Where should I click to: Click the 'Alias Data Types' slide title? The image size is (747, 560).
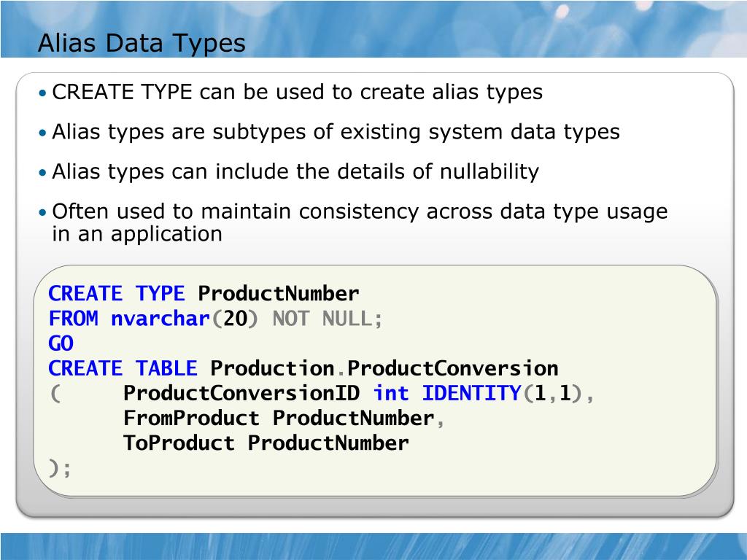tap(142, 43)
